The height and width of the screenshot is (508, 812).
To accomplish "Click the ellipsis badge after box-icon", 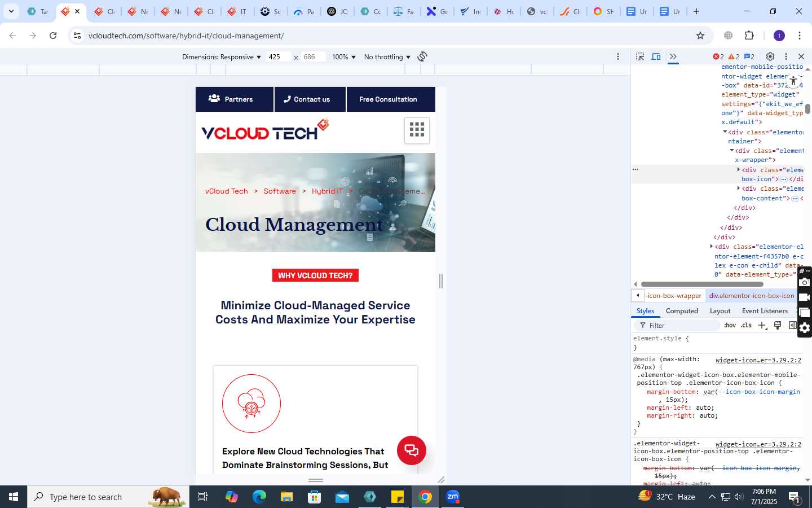I will [784, 179].
